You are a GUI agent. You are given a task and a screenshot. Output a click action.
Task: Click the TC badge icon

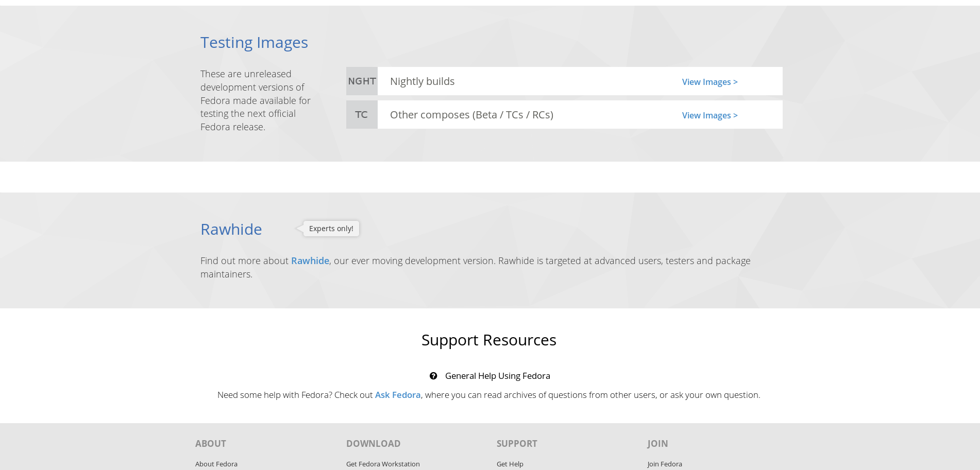click(x=362, y=114)
